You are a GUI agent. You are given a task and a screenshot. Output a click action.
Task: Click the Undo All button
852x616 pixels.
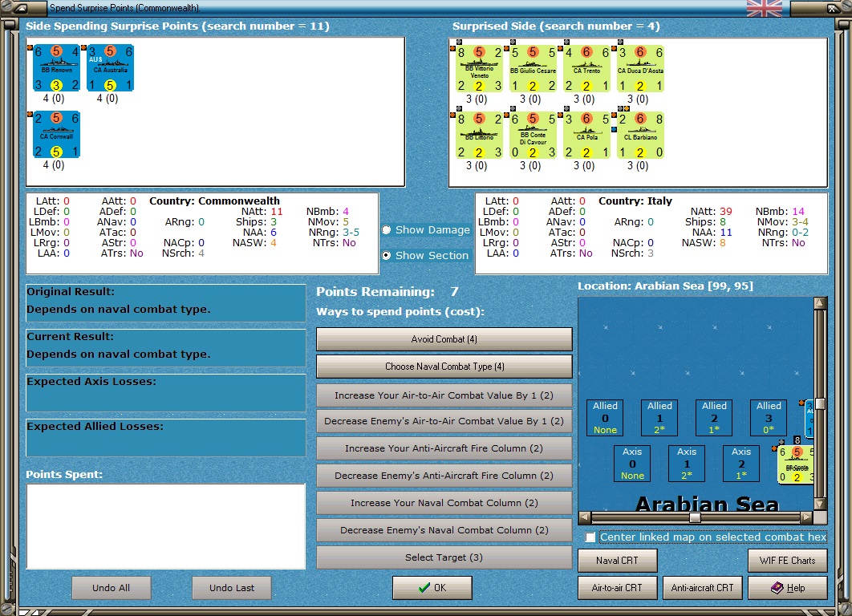pyautogui.click(x=111, y=588)
